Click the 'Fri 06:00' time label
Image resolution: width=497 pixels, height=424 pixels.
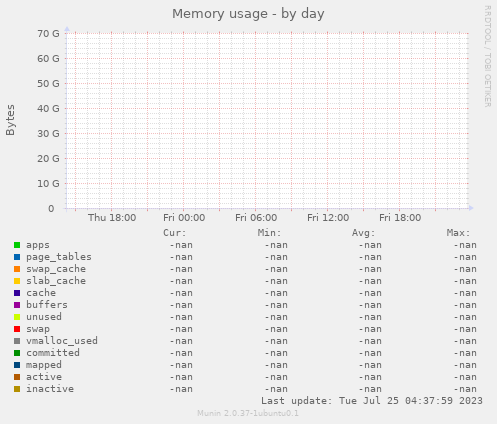click(256, 218)
